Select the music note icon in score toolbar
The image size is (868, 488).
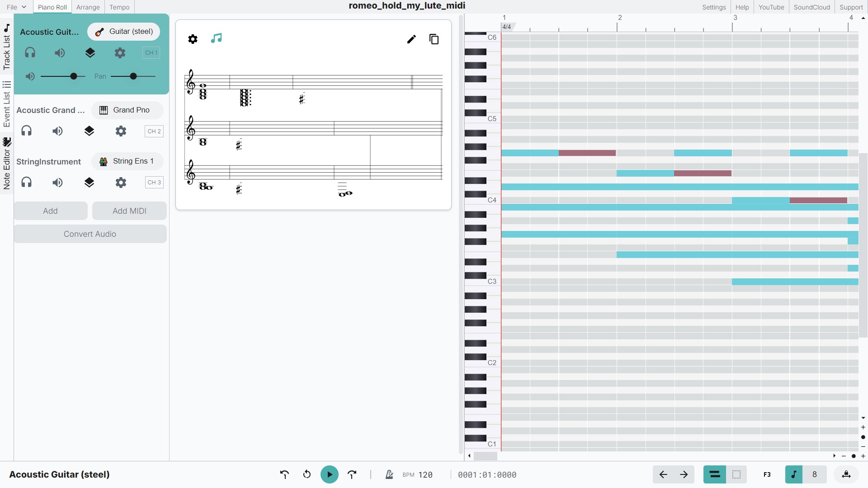(x=216, y=39)
